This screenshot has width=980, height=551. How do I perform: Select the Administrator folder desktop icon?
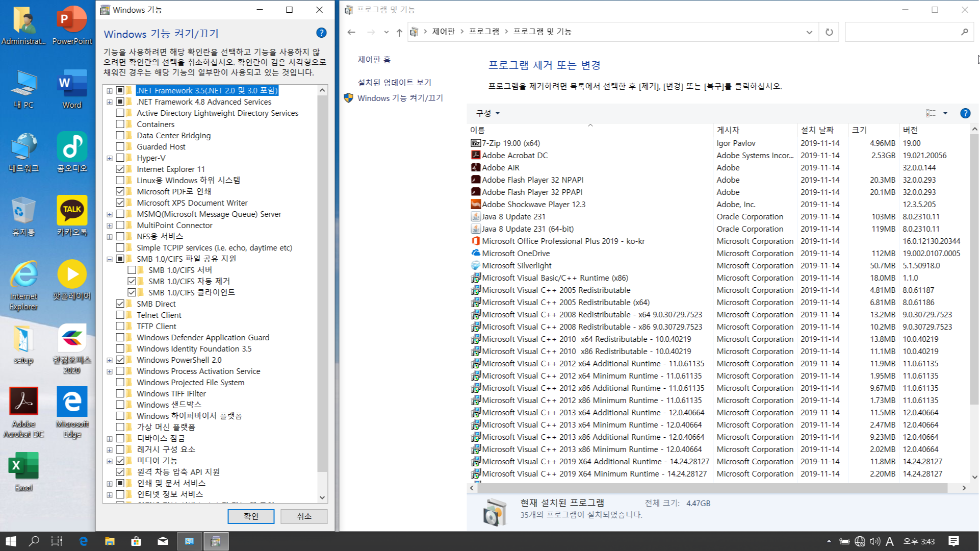click(23, 26)
